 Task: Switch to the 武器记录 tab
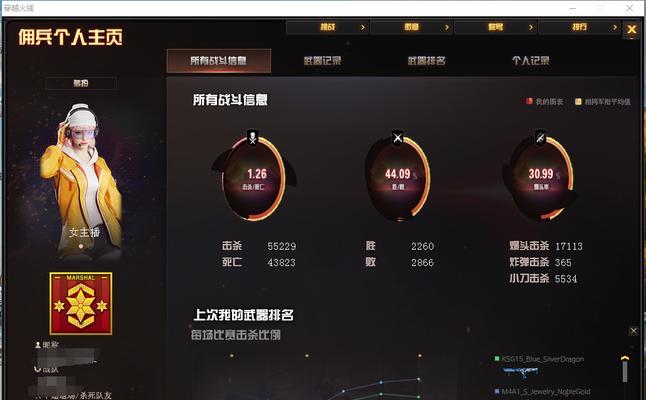(x=322, y=61)
